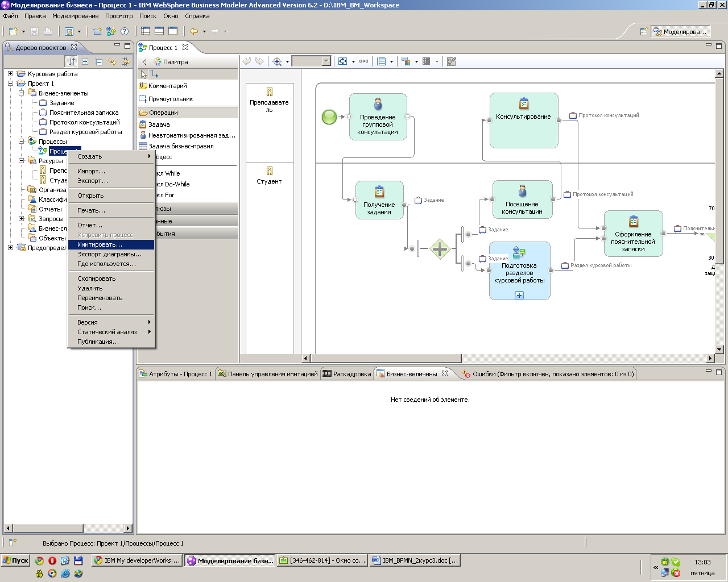Select the Консультирование task in diagram
Viewport: 728px width, 582px height.
point(524,120)
